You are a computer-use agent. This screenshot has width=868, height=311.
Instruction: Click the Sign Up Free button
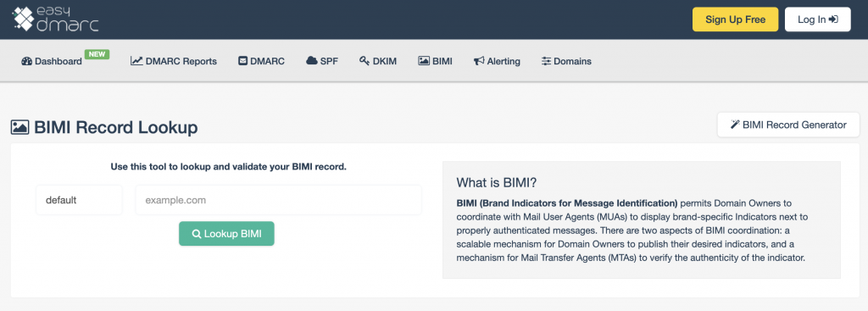(x=735, y=19)
